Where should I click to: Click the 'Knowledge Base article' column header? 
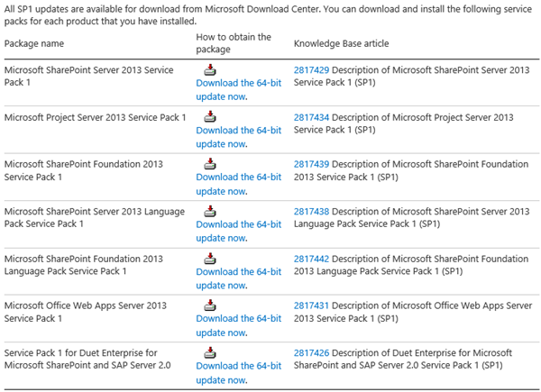pos(341,43)
